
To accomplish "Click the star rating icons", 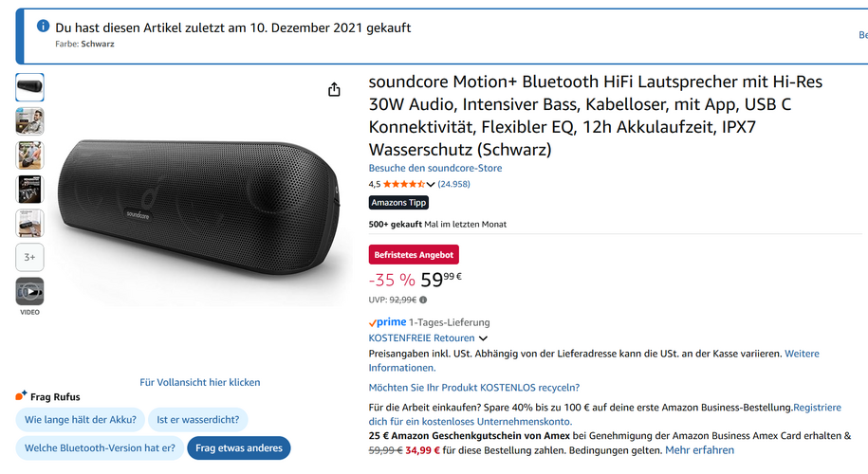I will [x=403, y=184].
